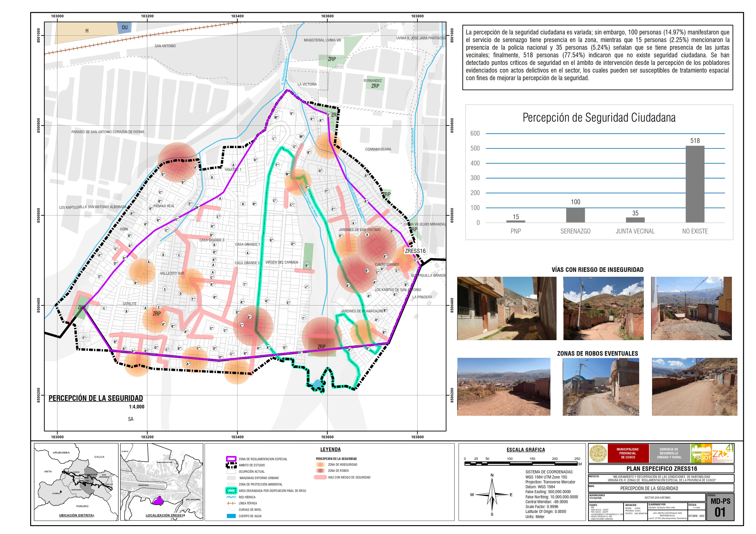Click the ZRE 41 logo
The image size is (756, 534).
coord(723,453)
